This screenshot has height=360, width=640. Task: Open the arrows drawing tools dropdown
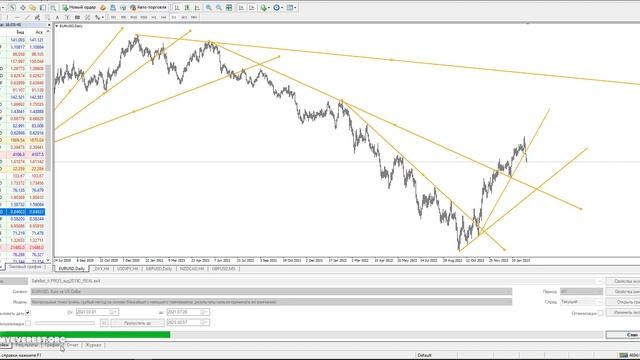coord(99,18)
